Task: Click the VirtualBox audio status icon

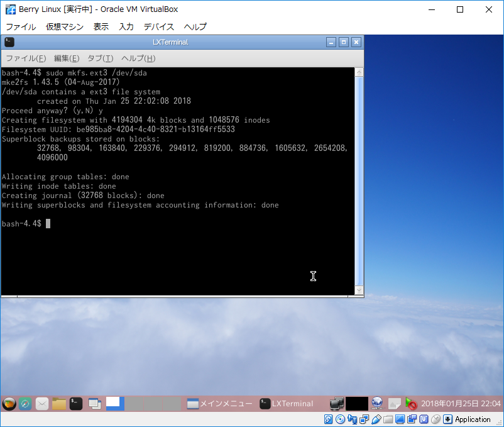Action: click(x=353, y=419)
